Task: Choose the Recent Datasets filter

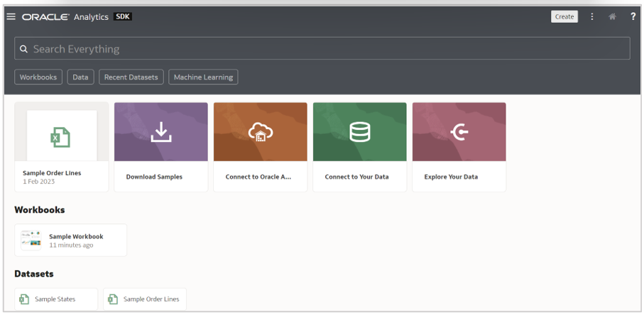Action: (x=131, y=77)
